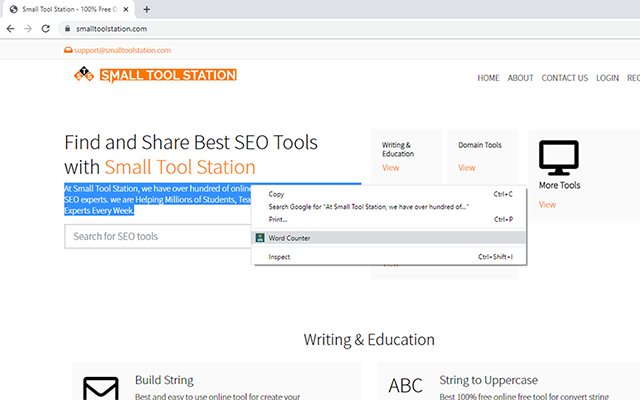Click the browser back arrow
The height and width of the screenshot is (400, 640).
11,29
